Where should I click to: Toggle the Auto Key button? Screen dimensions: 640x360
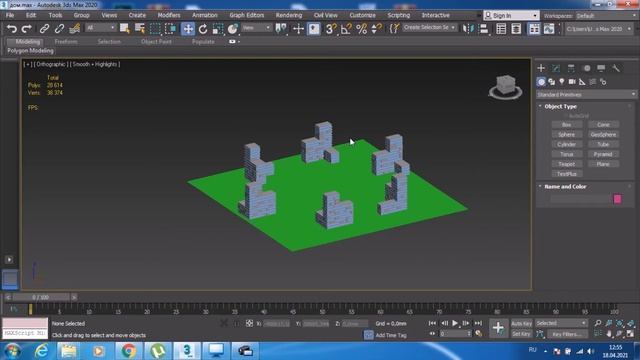[521, 323]
